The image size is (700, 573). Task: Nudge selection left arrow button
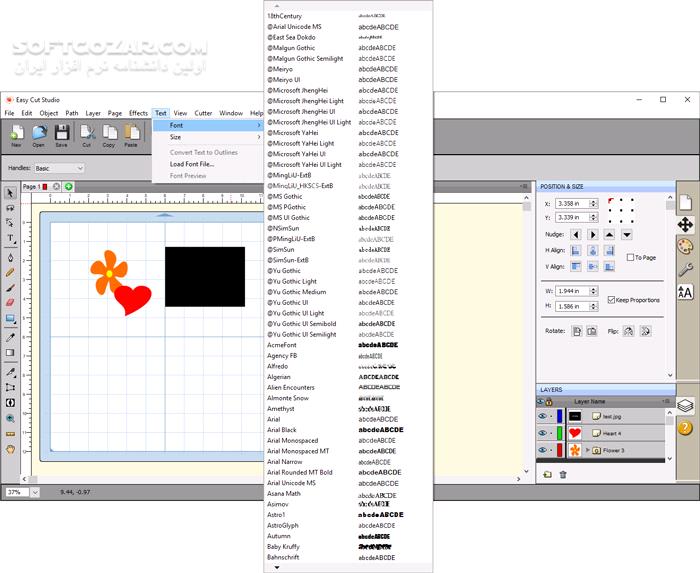pos(576,234)
